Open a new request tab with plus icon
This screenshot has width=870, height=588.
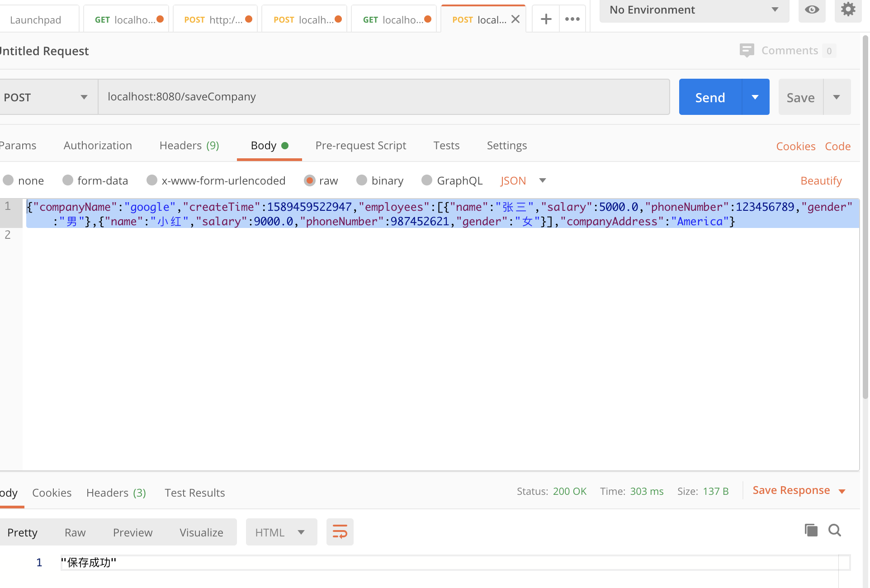coord(546,19)
